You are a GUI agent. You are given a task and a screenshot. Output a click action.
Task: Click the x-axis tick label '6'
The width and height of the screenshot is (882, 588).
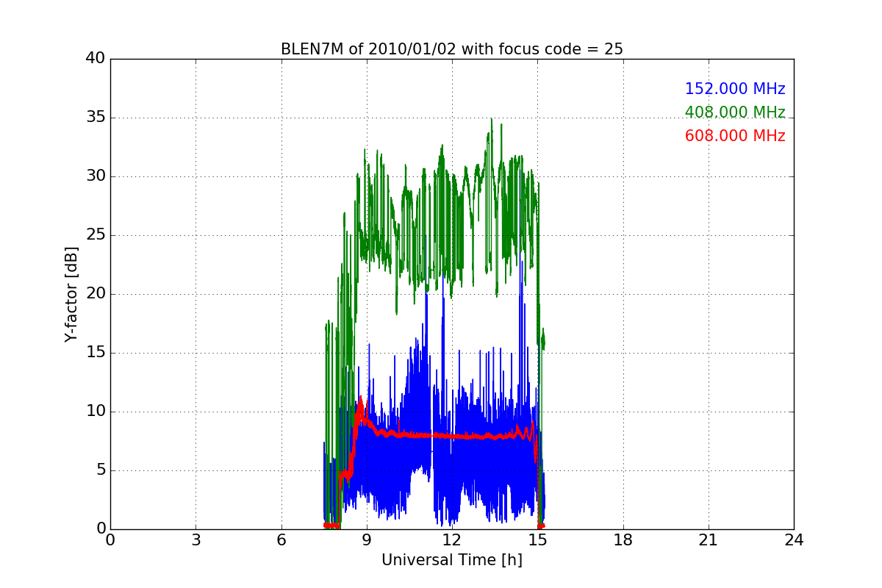281,540
